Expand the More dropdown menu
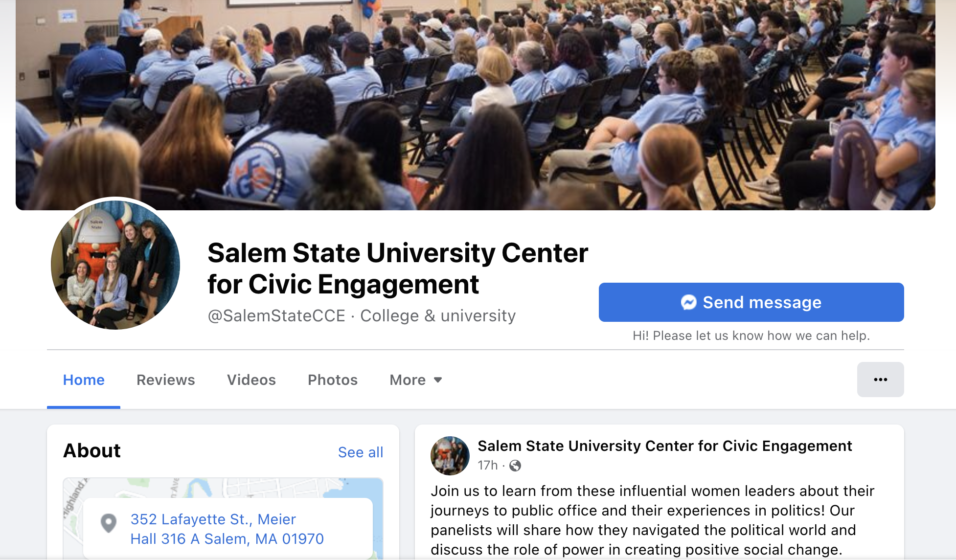Image resolution: width=956 pixels, height=560 pixels. pos(416,380)
